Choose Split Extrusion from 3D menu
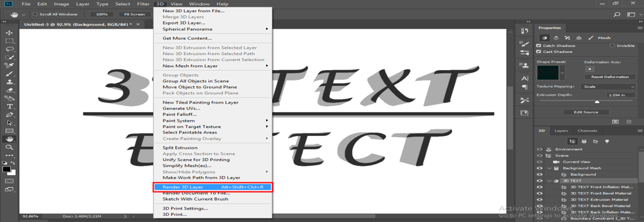The image size is (644, 222). (x=180, y=148)
